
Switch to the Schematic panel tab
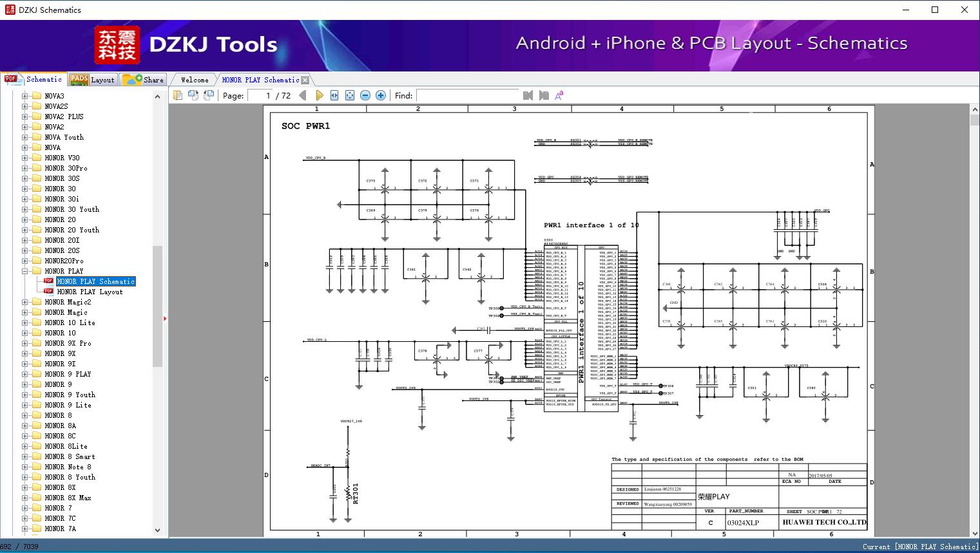34,79
